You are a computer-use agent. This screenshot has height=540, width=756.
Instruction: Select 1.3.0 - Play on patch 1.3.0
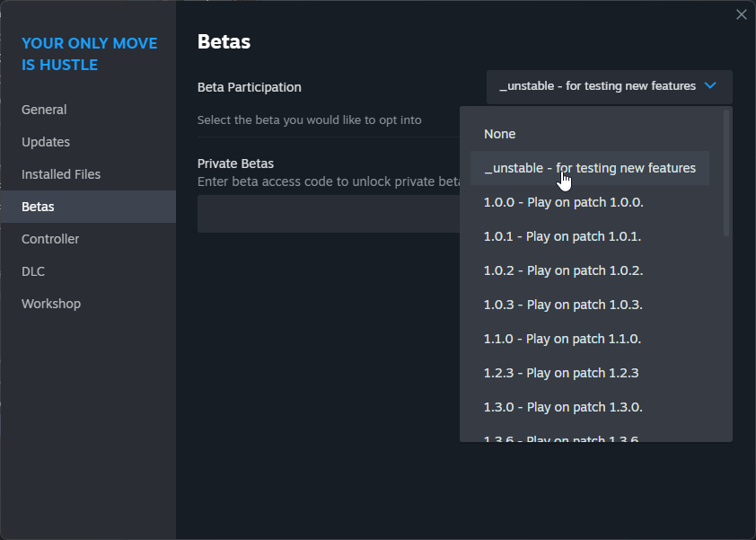coord(590,407)
